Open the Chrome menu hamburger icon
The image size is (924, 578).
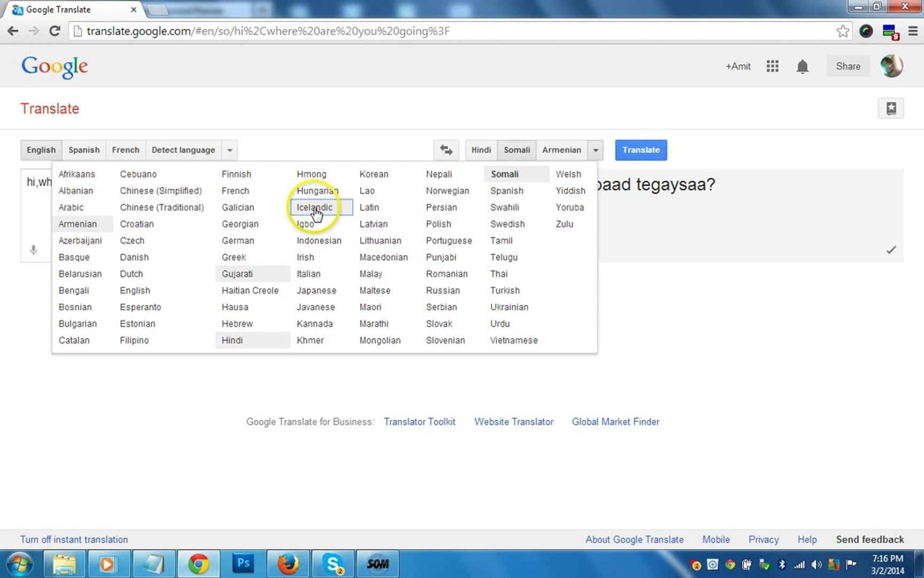tap(913, 31)
